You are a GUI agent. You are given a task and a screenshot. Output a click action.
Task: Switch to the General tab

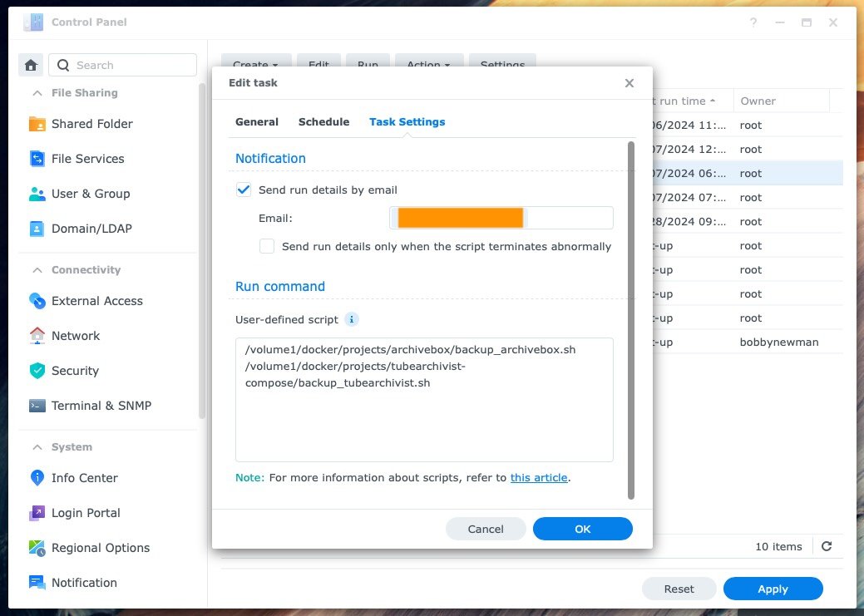point(257,121)
